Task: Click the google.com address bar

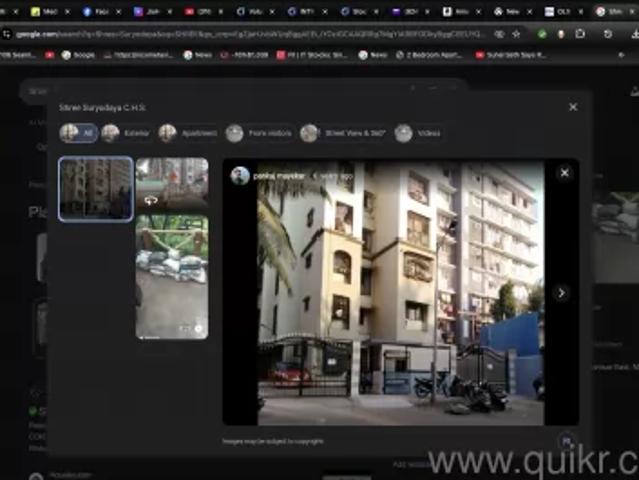Action: click(250, 33)
